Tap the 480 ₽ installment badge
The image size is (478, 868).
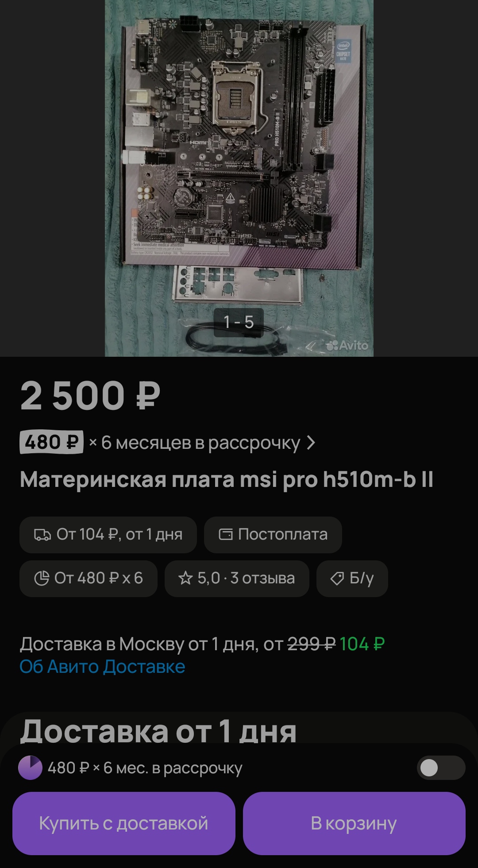(51, 442)
